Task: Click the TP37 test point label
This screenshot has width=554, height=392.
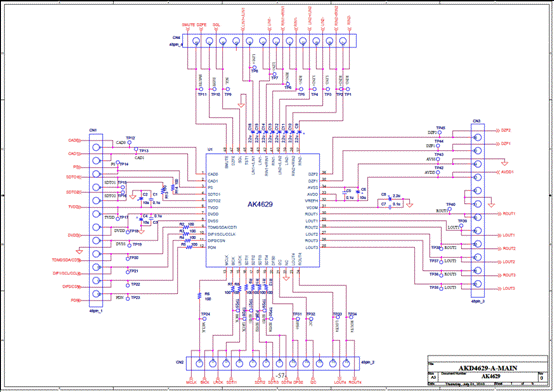Action: [434, 261]
